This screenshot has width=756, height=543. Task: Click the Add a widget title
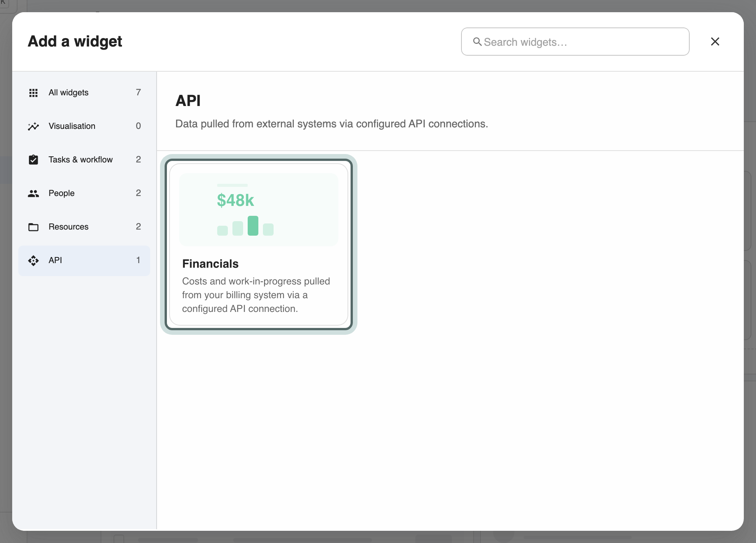[75, 42]
